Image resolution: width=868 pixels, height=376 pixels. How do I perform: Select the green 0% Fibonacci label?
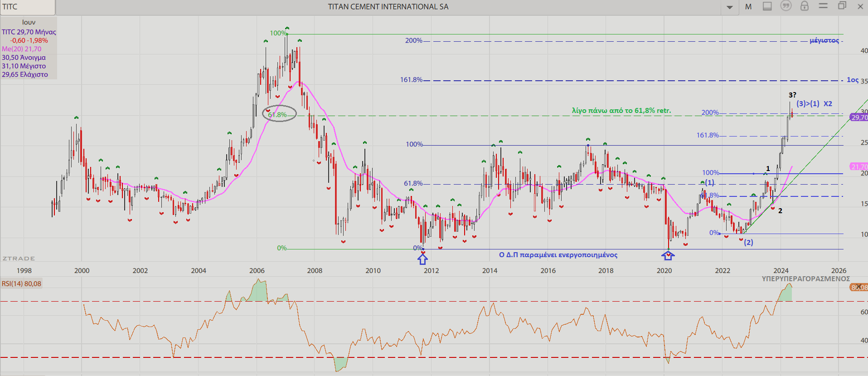tap(282, 248)
